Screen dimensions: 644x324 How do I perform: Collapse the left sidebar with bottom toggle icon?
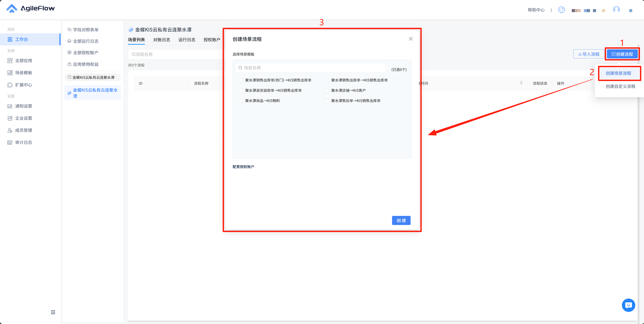tap(53, 312)
